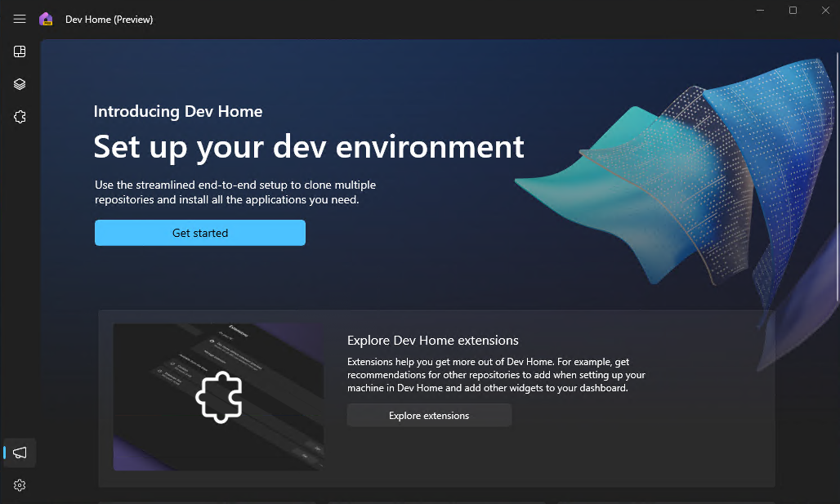Click the Get started button
This screenshot has height=504, width=840.
[200, 233]
